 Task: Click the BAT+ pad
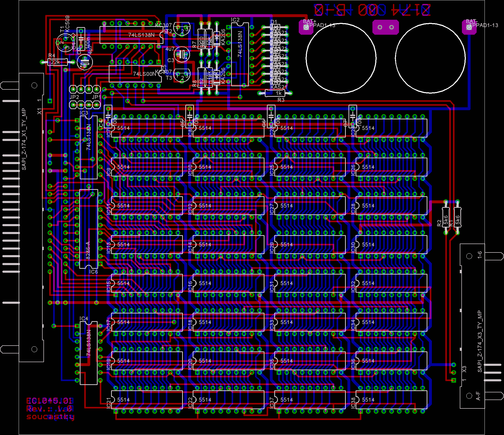tap(306, 27)
